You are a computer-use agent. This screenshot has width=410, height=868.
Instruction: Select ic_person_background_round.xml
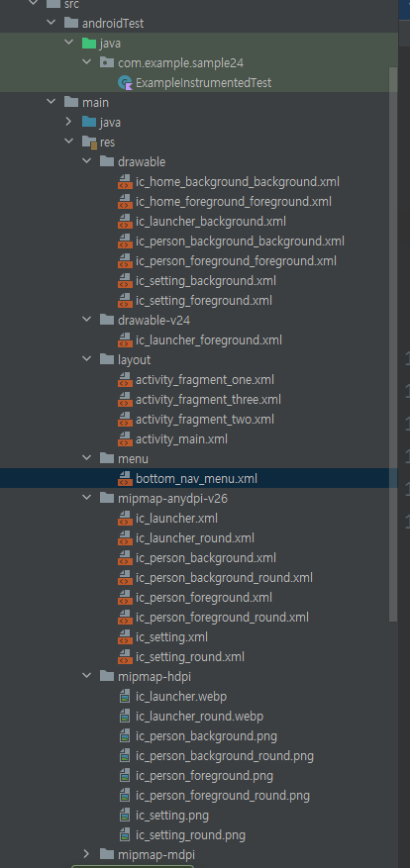(224, 578)
